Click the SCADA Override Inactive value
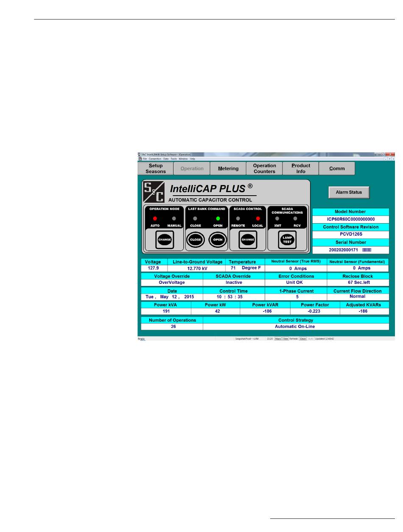This screenshot has width=403, height=532. pos(234,282)
